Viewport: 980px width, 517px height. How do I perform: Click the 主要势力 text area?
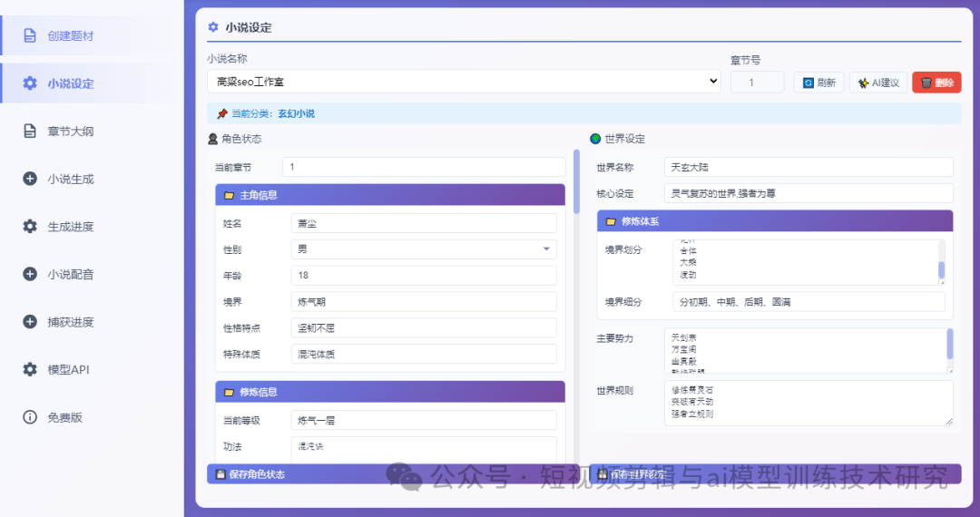point(808,351)
